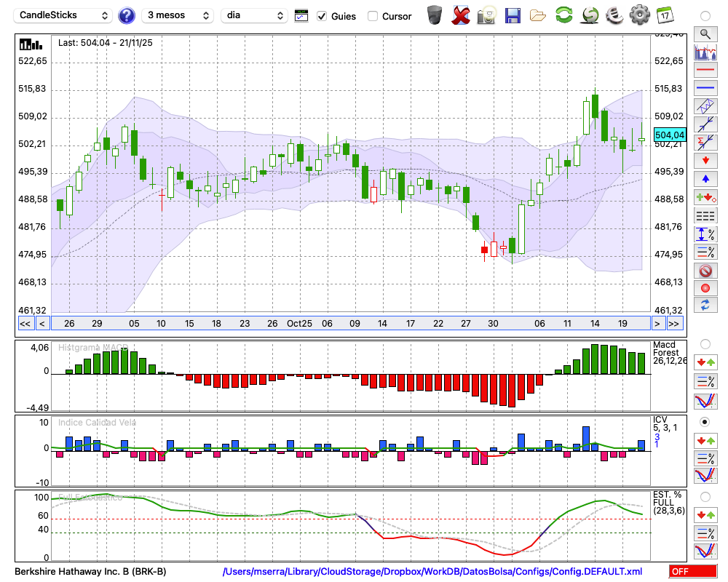This screenshot has width=728, height=582.
Task: Open settings with the gear icon
Action: coord(639,15)
